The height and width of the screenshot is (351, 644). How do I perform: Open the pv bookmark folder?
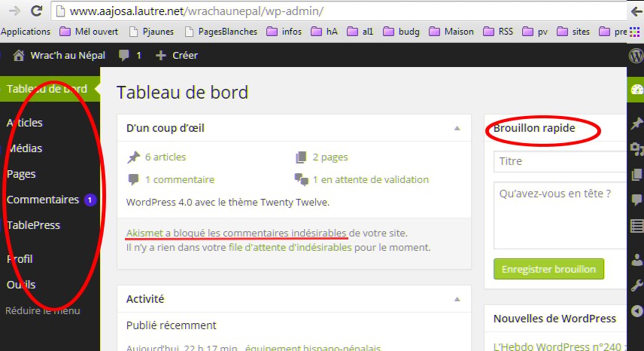click(535, 32)
